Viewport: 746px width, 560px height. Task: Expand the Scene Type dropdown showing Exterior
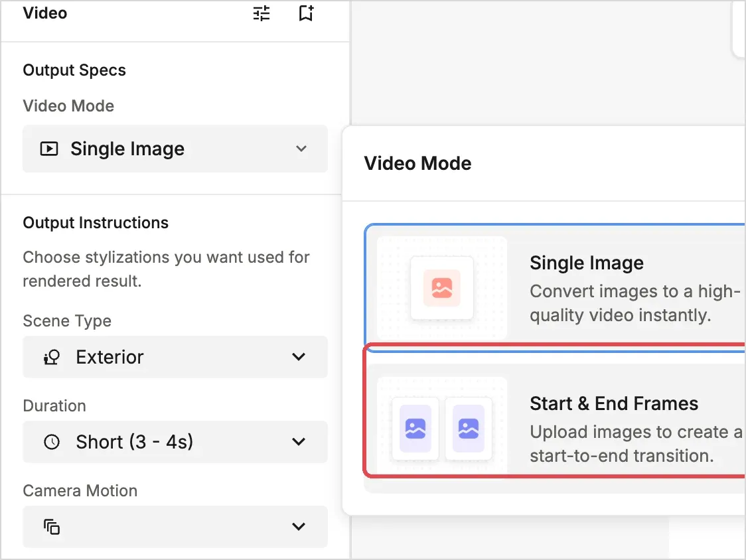(x=175, y=357)
